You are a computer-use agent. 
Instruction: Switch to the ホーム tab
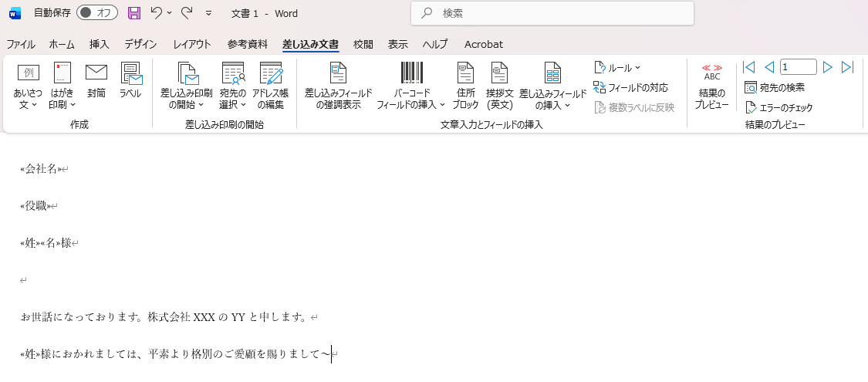[62, 44]
